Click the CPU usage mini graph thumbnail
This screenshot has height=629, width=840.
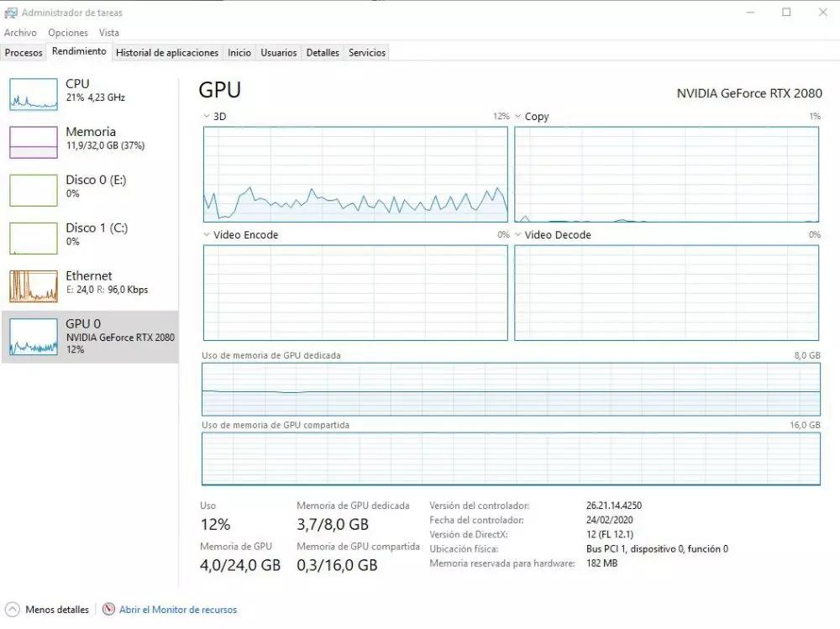pos(34,94)
